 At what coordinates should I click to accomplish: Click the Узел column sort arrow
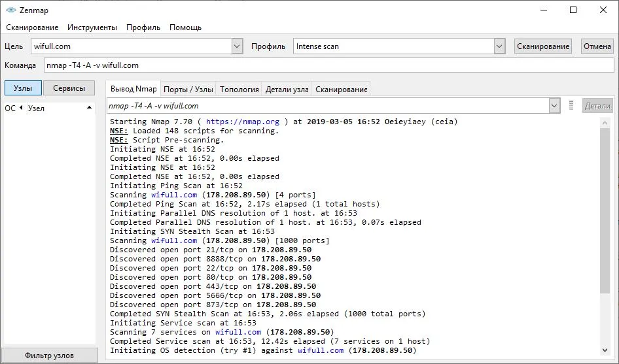click(x=89, y=108)
